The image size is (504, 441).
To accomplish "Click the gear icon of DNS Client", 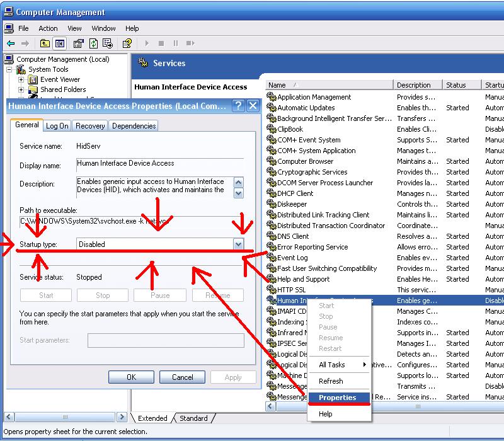I will click(x=272, y=236).
